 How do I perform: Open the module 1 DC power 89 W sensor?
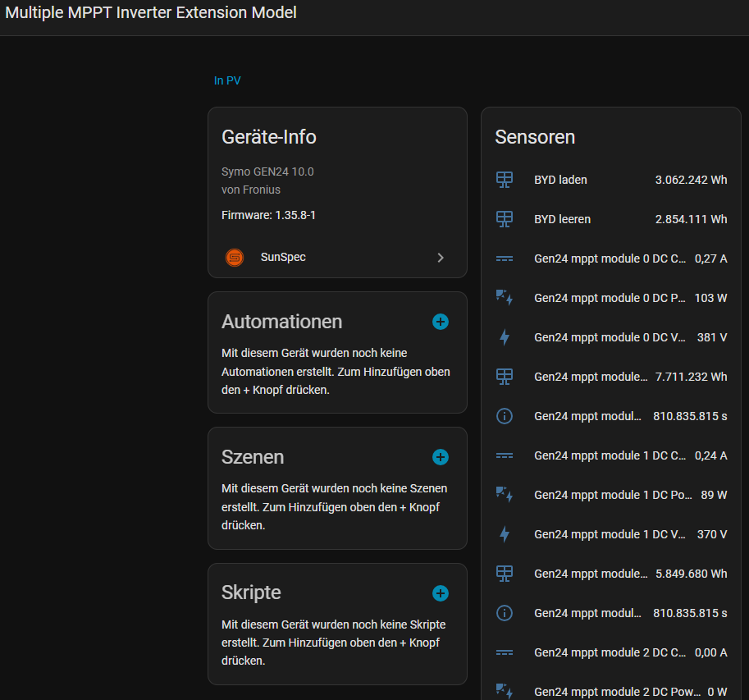tap(611, 495)
